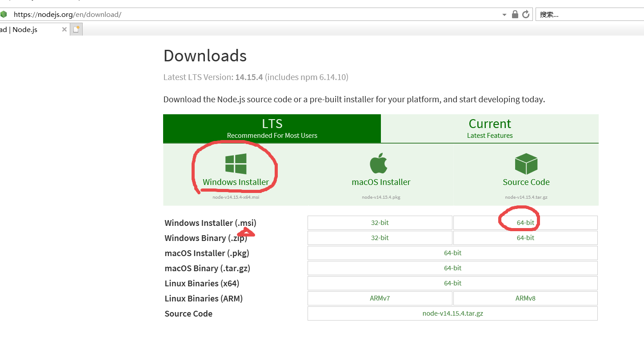Switch to the Current Latest Features tab

(490, 128)
